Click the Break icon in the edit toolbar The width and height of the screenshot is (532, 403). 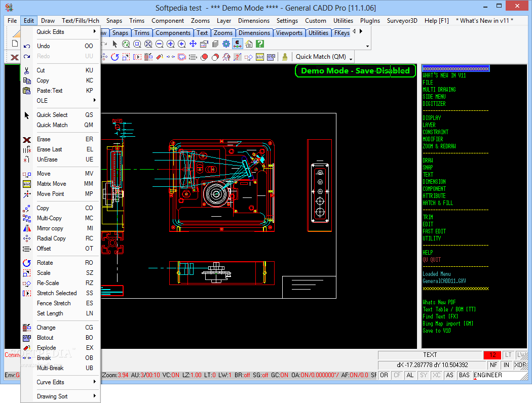[171, 57]
